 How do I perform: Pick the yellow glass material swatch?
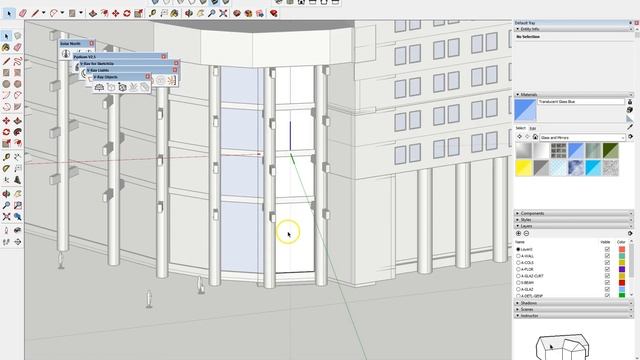click(524, 168)
